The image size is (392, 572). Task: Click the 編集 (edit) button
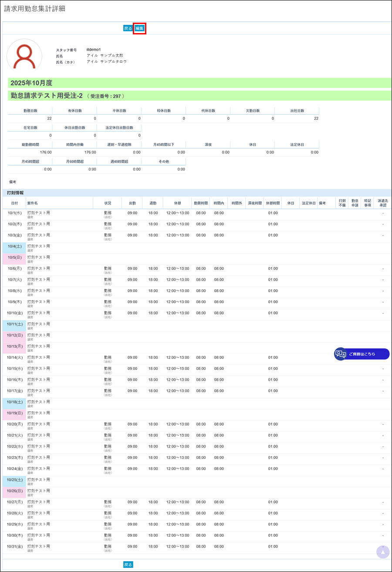click(x=139, y=28)
